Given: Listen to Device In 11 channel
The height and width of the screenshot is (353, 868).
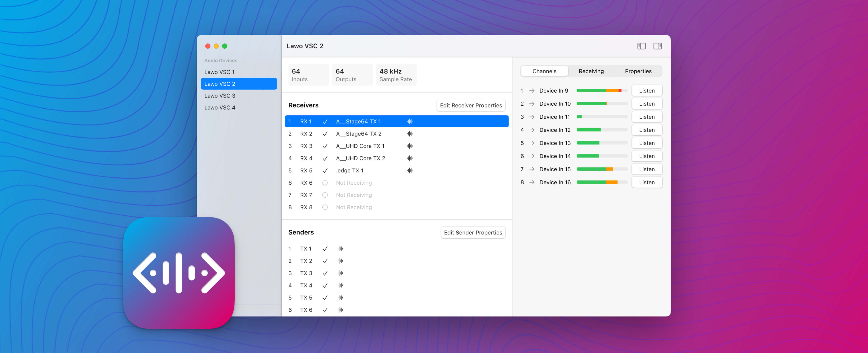Looking at the screenshot, I should coord(647,117).
